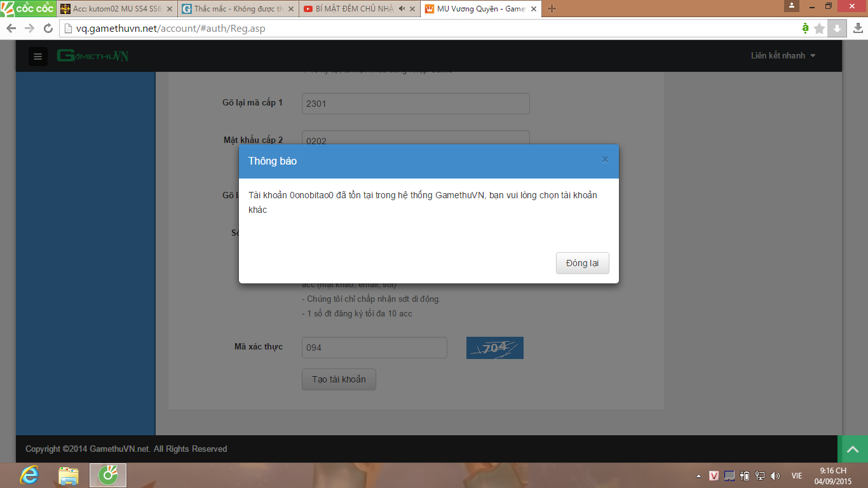The width and height of the screenshot is (868, 488).
Task: Switch to the Thắc mắc tab
Action: (234, 9)
